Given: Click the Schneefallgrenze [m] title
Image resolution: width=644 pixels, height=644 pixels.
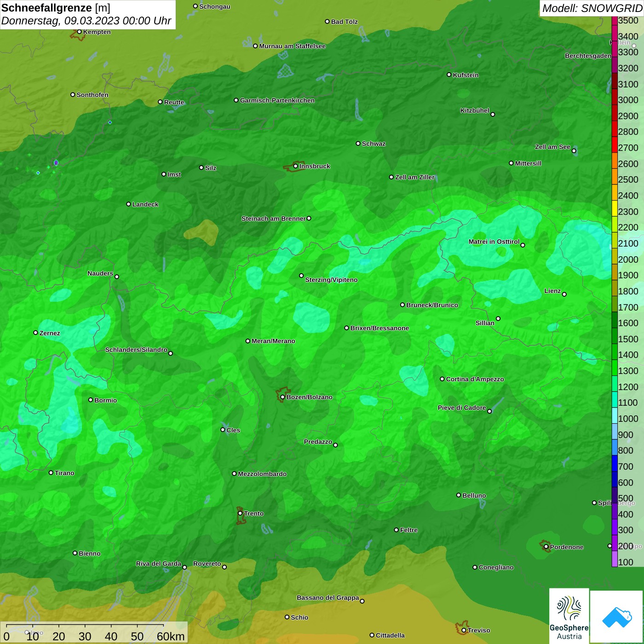Looking at the screenshot, I should [x=56, y=8].
